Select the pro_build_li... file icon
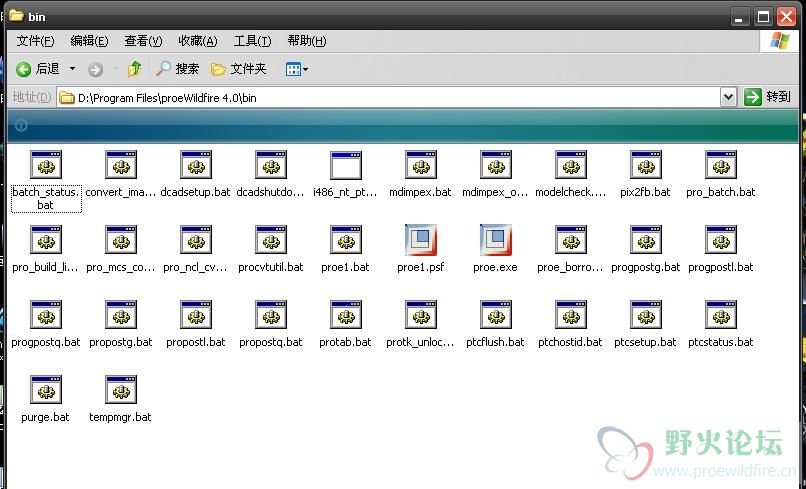The height and width of the screenshot is (489, 806). click(46, 240)
